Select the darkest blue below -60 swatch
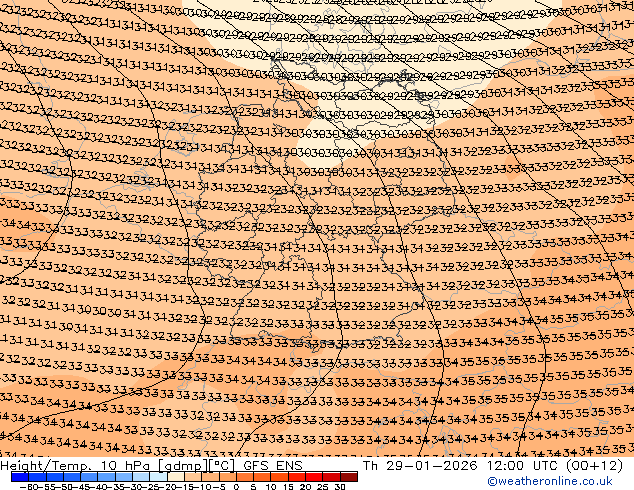This screenshot has height=490, width=634. [x=20, y=477]
